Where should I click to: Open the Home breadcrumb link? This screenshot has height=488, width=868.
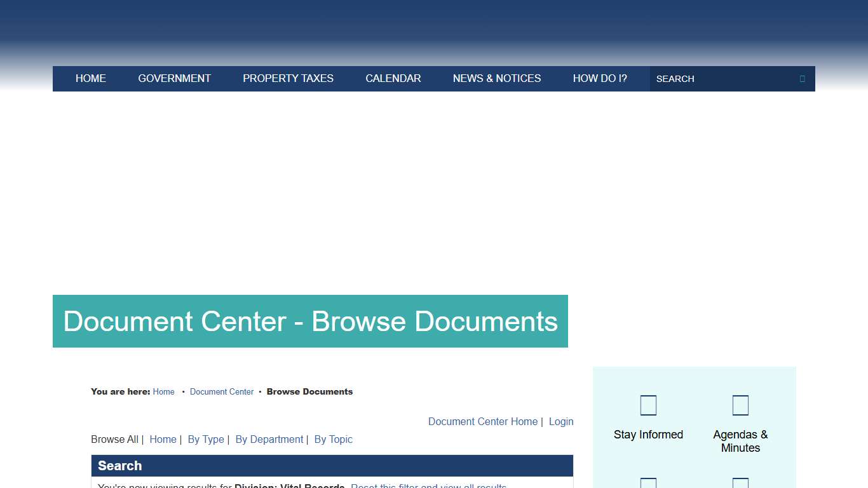[163, 391]
